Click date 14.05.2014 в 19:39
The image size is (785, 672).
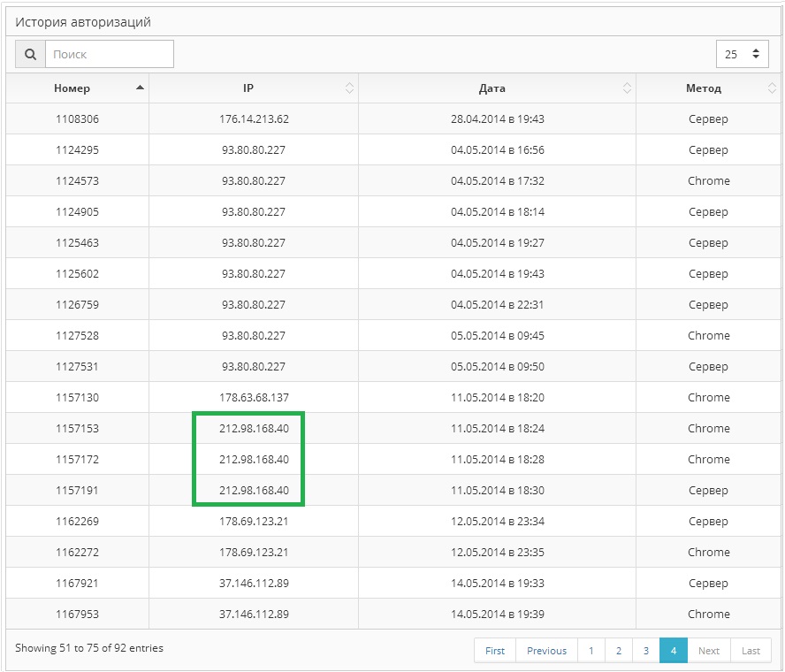(497, 615)
